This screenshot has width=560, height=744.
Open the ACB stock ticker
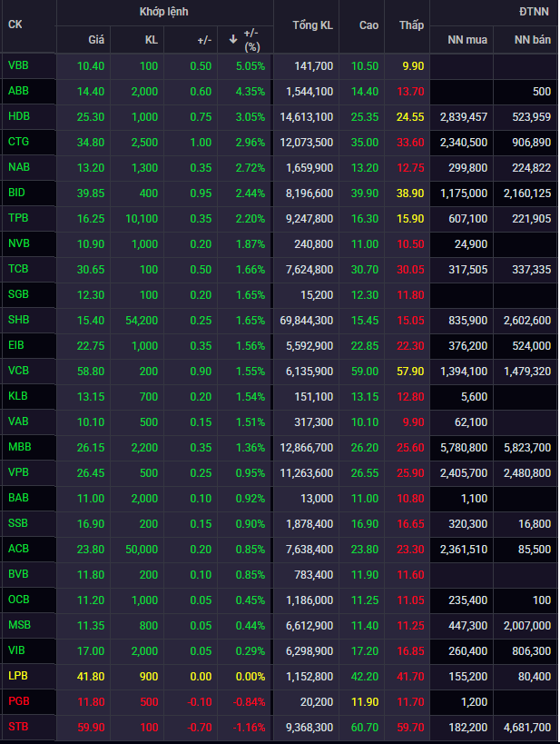(x=18, y=550)
